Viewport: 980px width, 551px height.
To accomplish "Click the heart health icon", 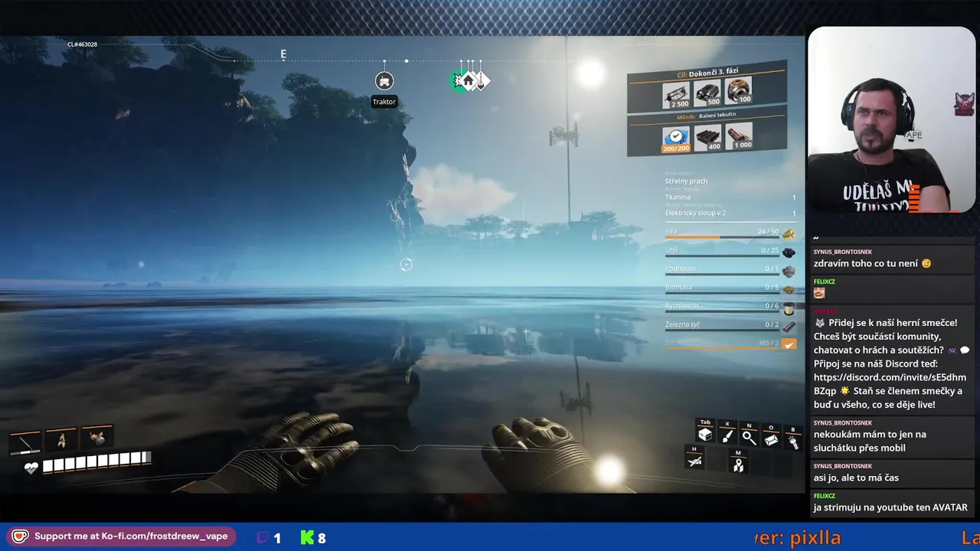I will tap(31, 467).
